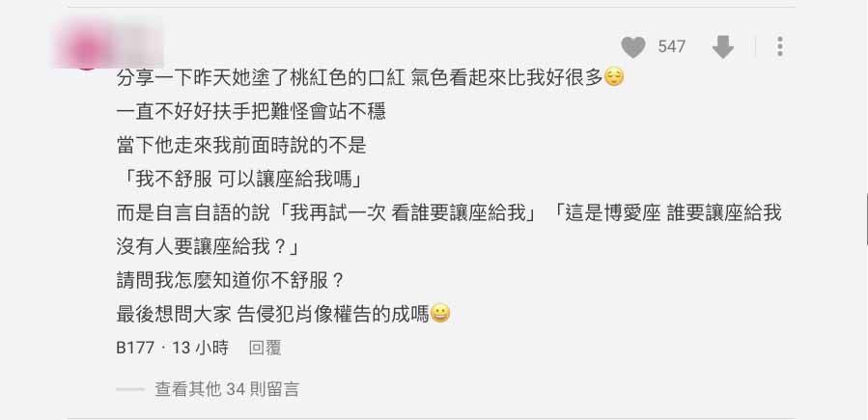Click the quote 我不舒服 可以讓座給我嗎
This screenshot has height=420, width=868.
coord(243,180)
